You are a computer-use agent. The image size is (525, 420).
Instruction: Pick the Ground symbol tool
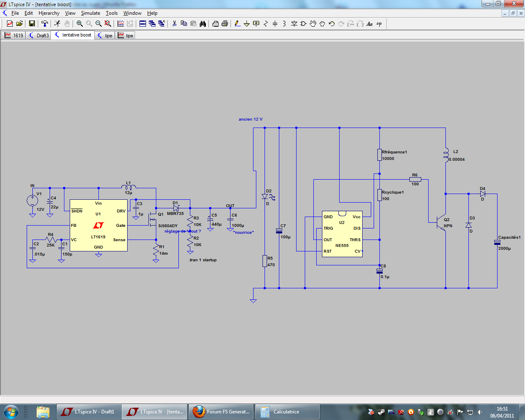(x=247, y=24)
